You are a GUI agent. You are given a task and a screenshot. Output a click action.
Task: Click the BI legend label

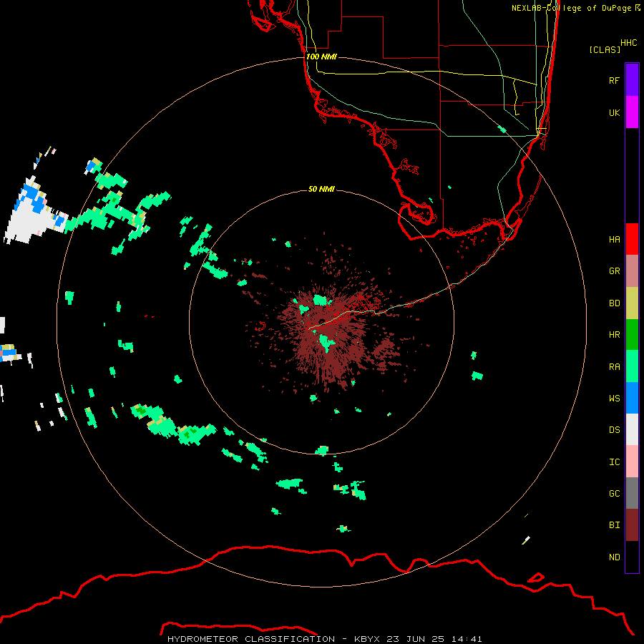[614, 525]
